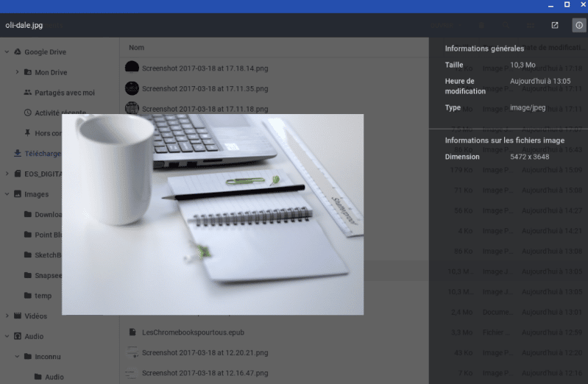588x384 pixels.
Task: Open Activité récente in sidebar
Action: pyautogui.click(x=60, y=113)
